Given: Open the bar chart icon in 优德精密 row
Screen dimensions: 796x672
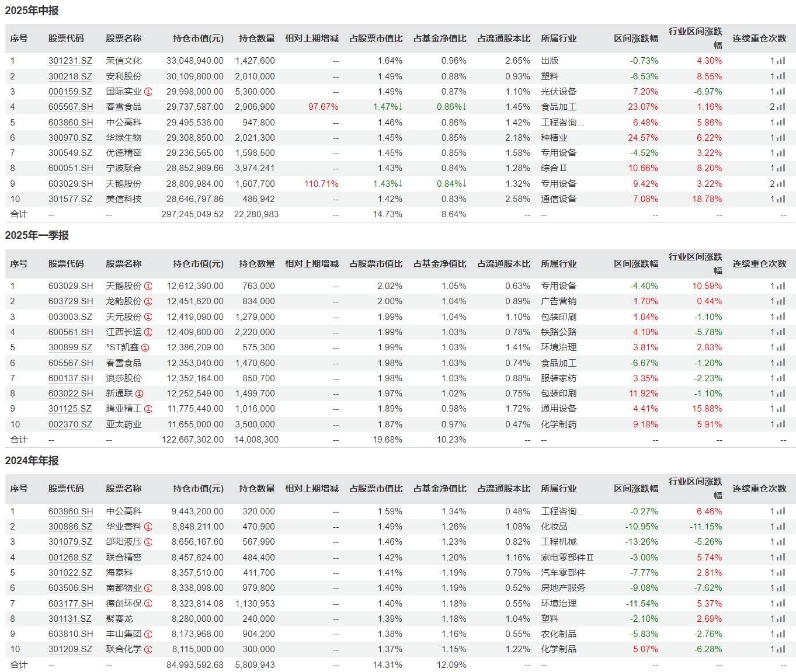Looking at the screenshot, I should (781, 153).
